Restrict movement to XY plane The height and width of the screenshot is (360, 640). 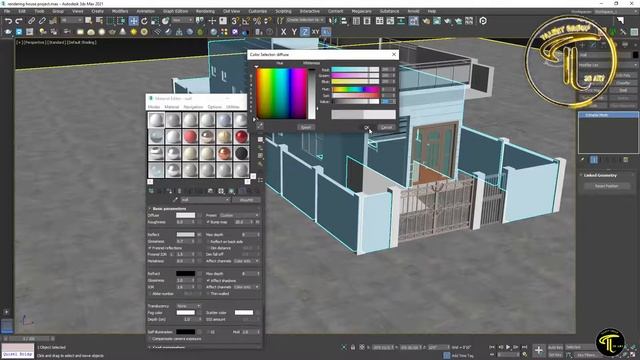coord(316,32)
